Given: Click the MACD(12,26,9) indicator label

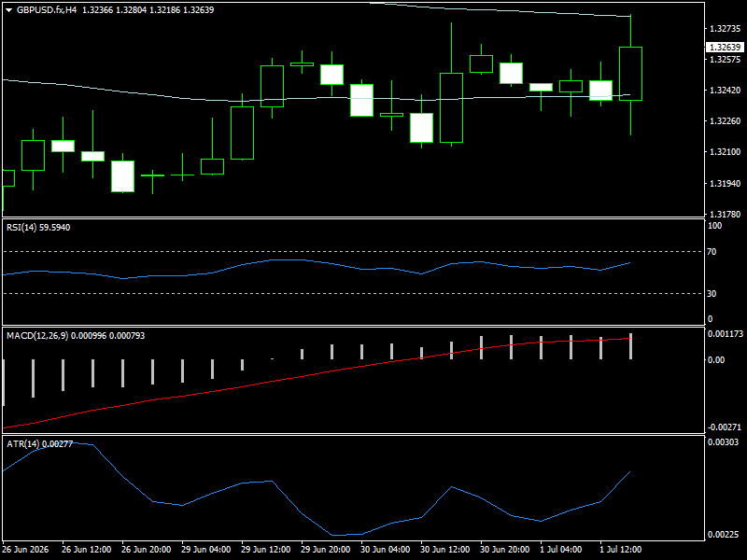Looking at the screenshot, I should [76, 336].
